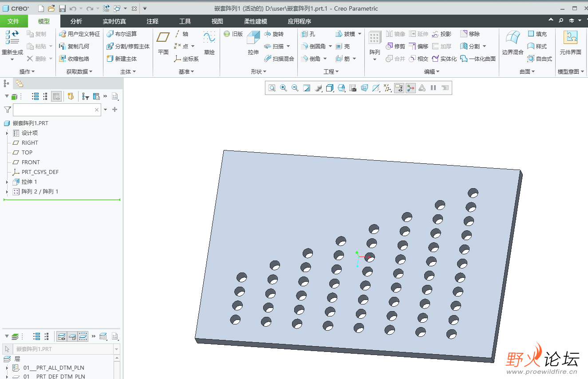Select the 旋转 (Revolve) tool
588x379 pixels.
click(273, 34)
